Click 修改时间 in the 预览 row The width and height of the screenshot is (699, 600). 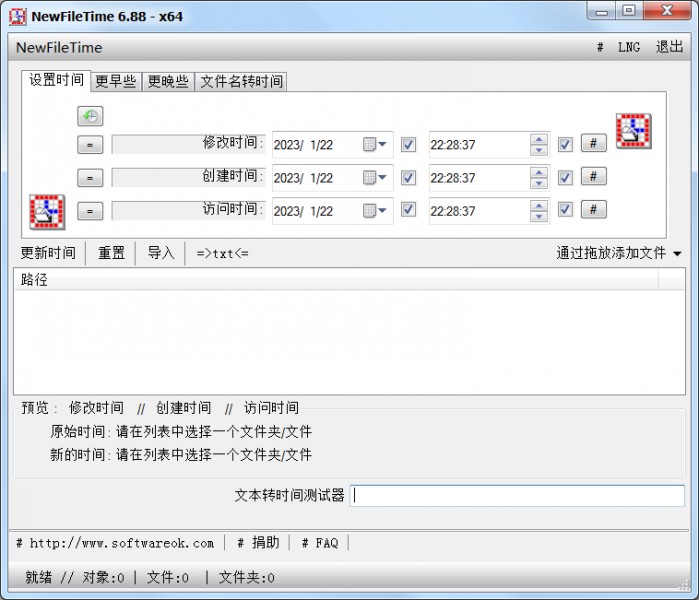(96, 407)
